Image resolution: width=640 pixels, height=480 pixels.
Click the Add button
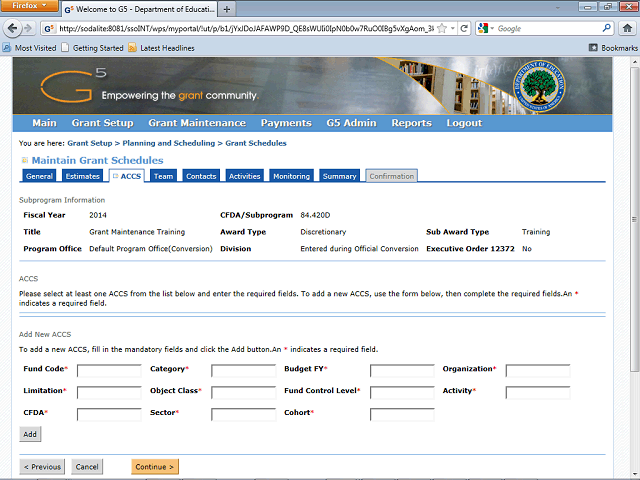coord(30,434)
